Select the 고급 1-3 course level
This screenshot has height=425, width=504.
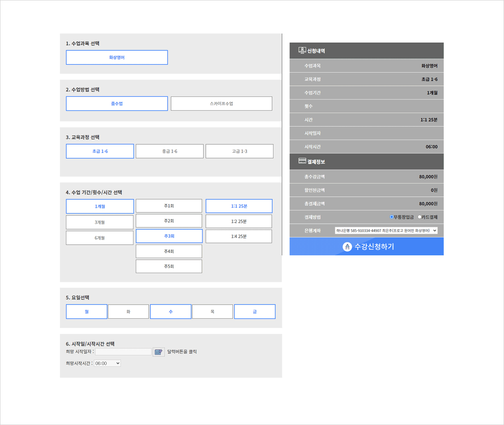click(239, 152)
